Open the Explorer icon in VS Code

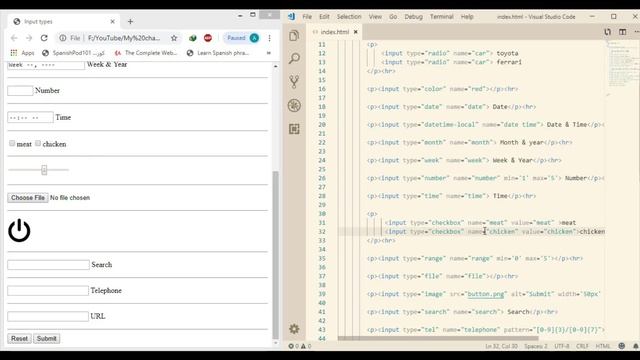(x=294, y=36)
